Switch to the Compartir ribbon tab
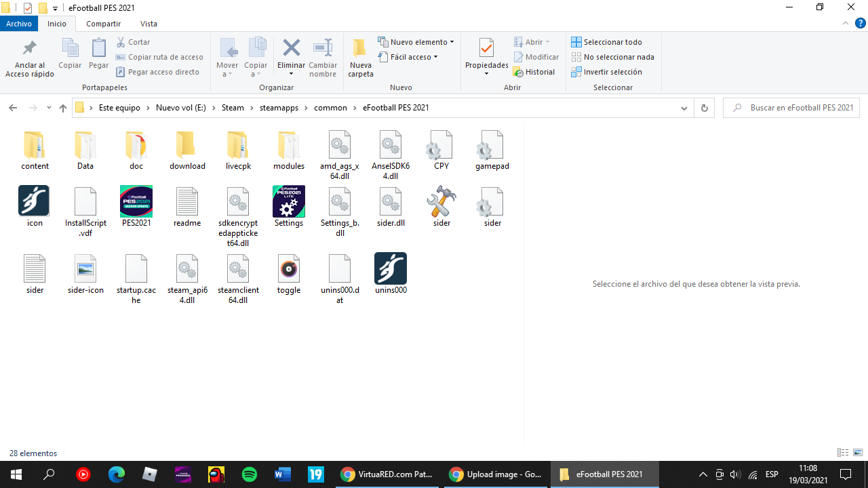Screen dimensions: 868x488 (x=104, y=24)
